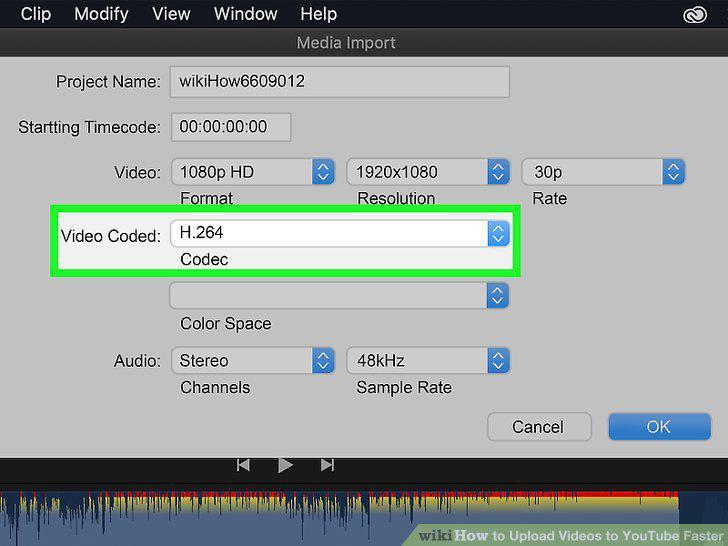Screen dimensions: 728x546
Task: Click the Cancel button
Action: (539, 427)
